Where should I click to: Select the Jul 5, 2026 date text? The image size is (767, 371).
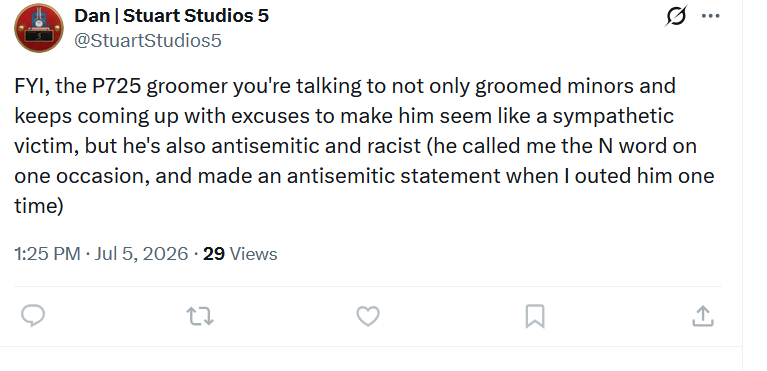[141, 254]
